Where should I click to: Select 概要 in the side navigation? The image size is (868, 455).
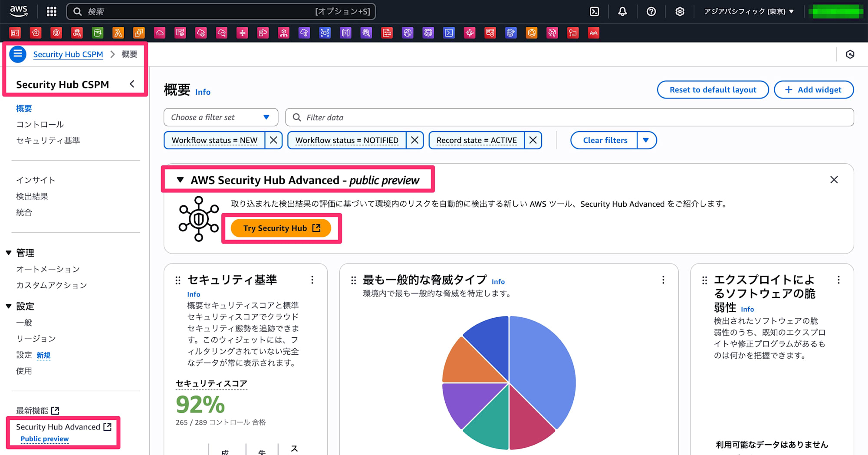(24, 109)
